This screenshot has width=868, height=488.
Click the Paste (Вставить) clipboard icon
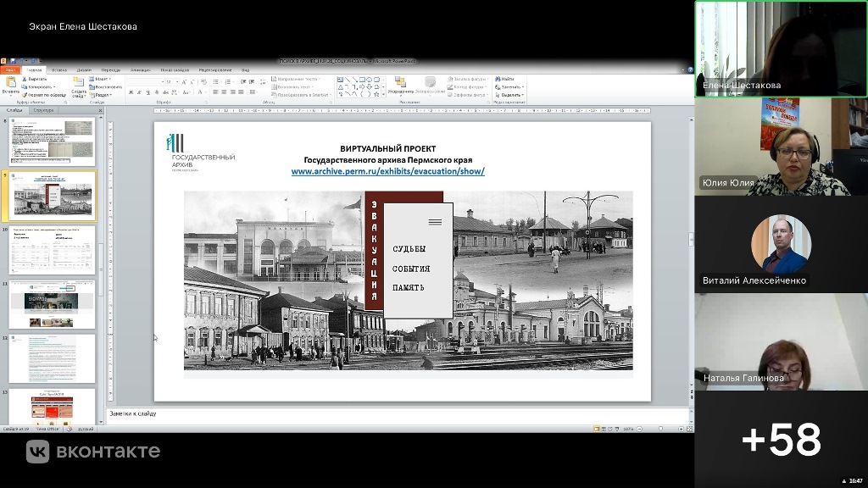(x=10, y=82)
